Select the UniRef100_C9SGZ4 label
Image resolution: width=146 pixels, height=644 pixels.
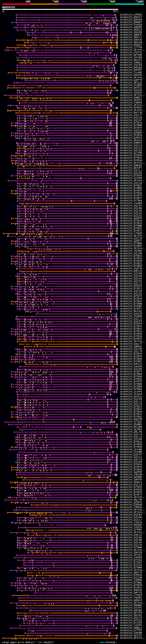(x=131, y=527)
